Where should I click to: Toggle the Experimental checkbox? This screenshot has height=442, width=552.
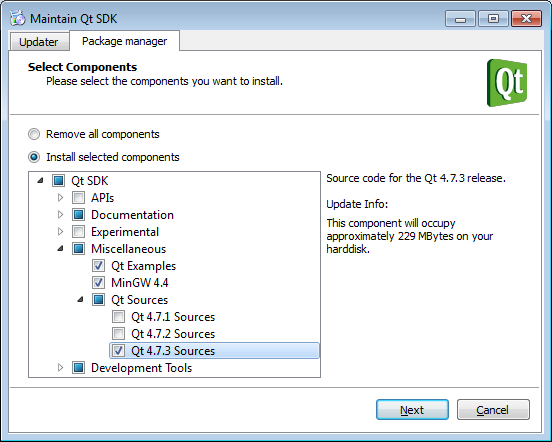[x=79, y=232]
